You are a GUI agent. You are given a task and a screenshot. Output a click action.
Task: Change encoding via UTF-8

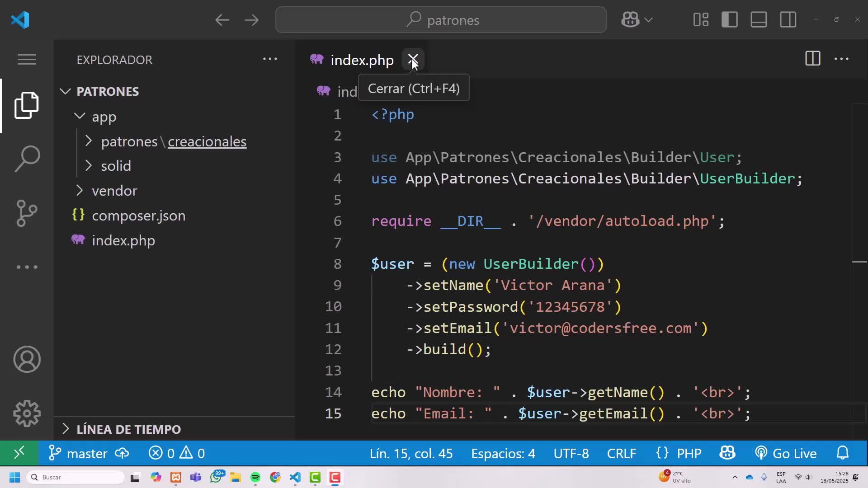tap(571, 453)
